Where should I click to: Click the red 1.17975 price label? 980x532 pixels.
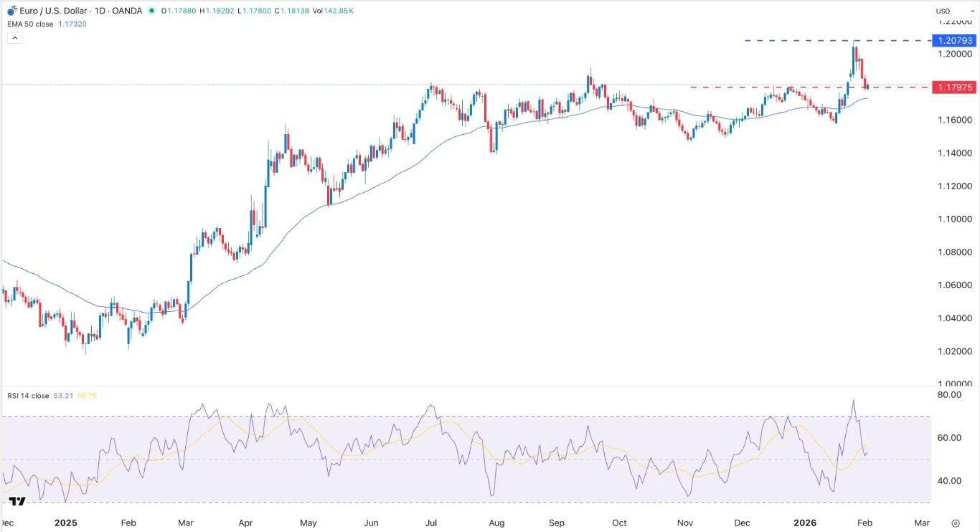coord(953,87)
